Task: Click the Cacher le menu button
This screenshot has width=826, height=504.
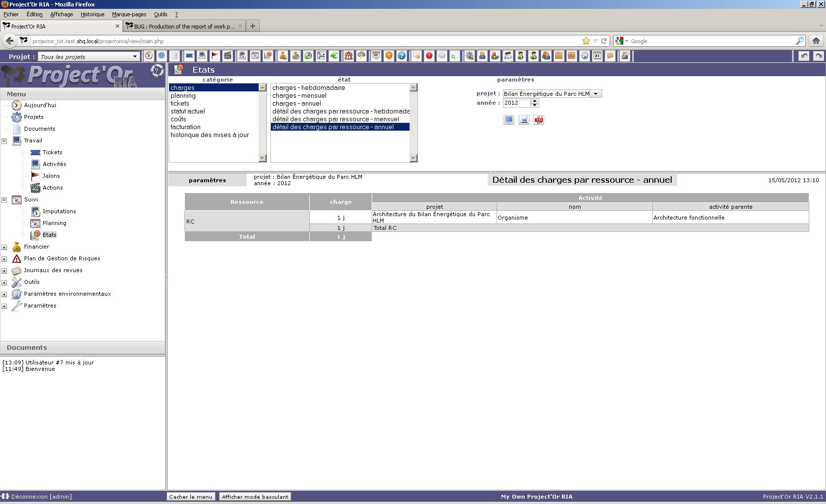Action: tap(191, 497)
